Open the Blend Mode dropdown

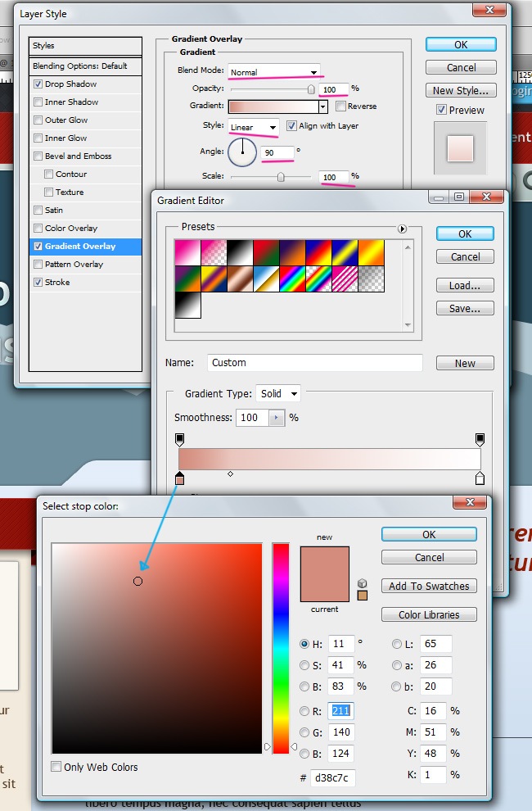273,72
